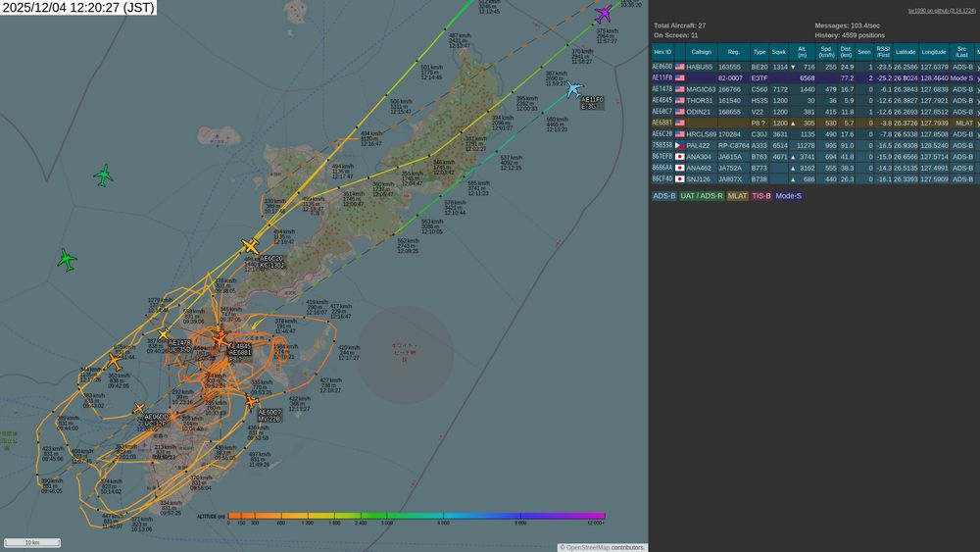
Task: Click the AE11F0 E-3G map label
Action: point(592,103)
